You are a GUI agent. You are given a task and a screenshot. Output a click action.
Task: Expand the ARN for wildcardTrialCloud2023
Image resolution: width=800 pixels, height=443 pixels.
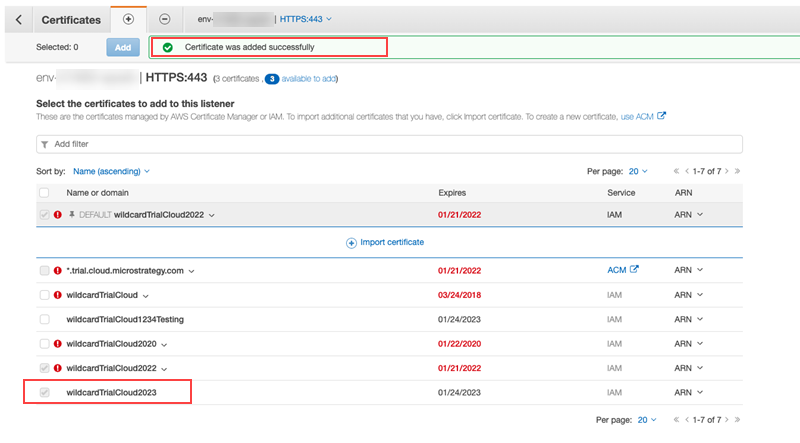coord(689,393)
